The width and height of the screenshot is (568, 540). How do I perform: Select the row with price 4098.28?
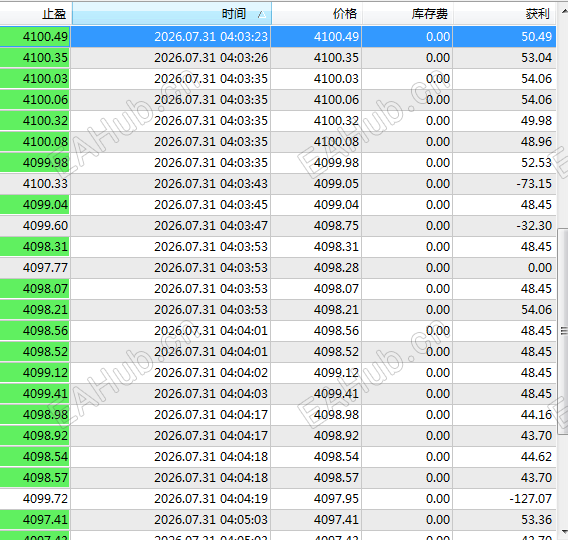[x=278, y=268]
